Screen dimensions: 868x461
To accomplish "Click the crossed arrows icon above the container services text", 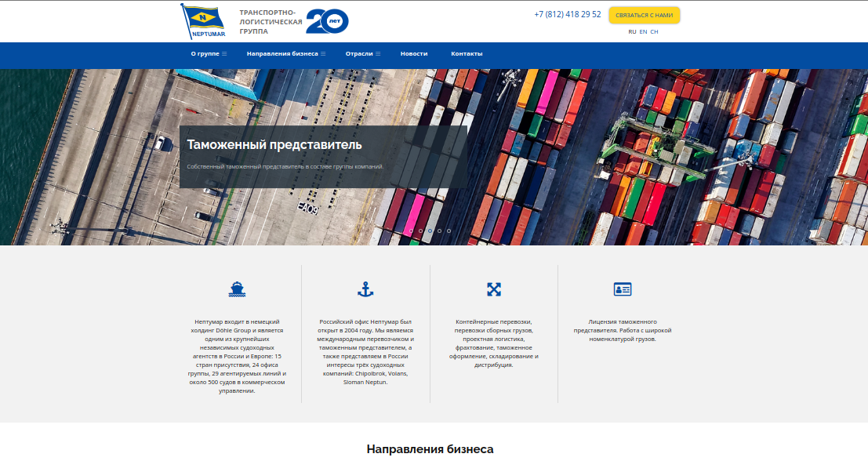I will (494, 289).
